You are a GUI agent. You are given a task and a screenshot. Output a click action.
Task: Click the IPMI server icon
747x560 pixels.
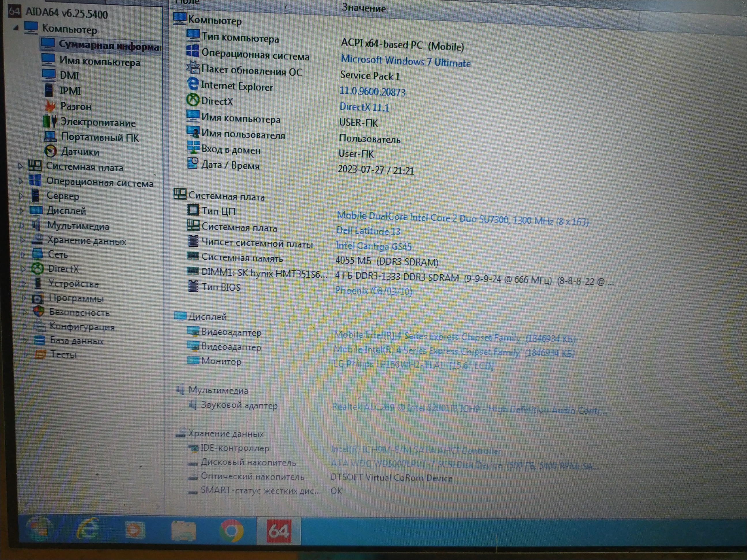click(x=49, y=90)
